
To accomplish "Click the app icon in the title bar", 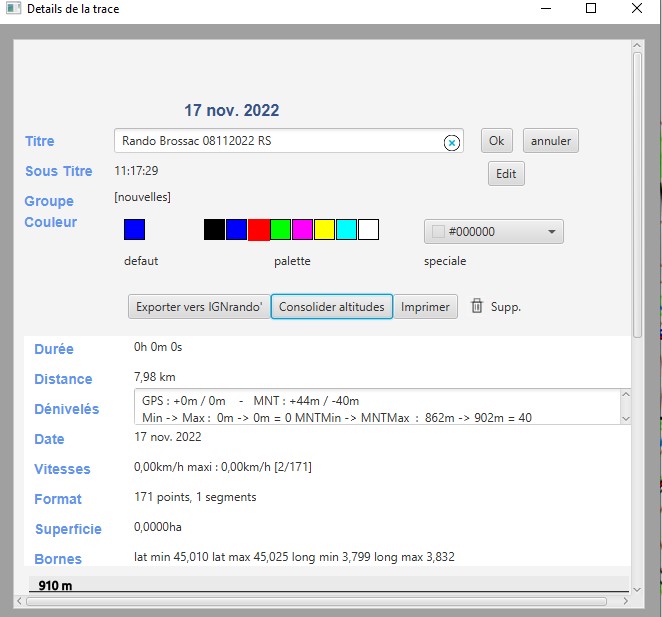I will pyautogui.click(x=11, y=9).
